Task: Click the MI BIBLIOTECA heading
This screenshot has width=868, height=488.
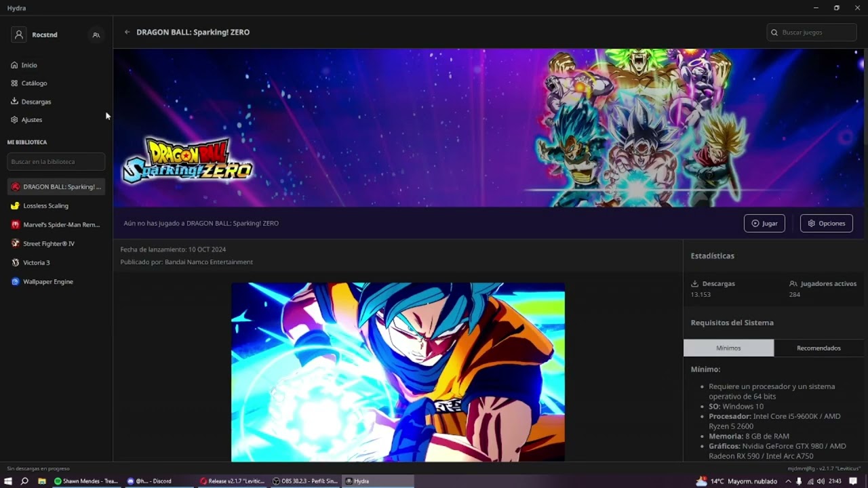Action: 27,142
